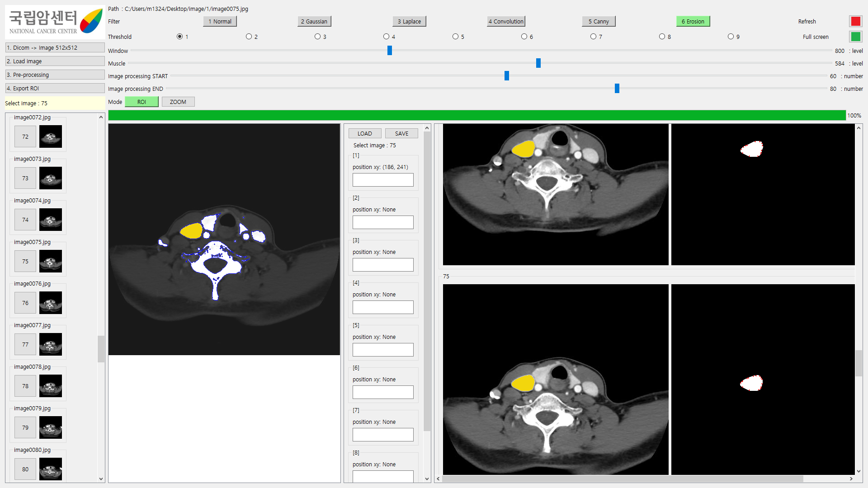Select Threshold radio option 9

pyautogui.click(x=731, y=37)
